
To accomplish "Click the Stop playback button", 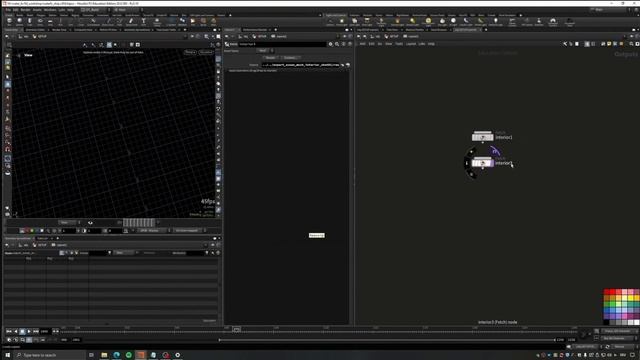I will (x=22, y=331).
